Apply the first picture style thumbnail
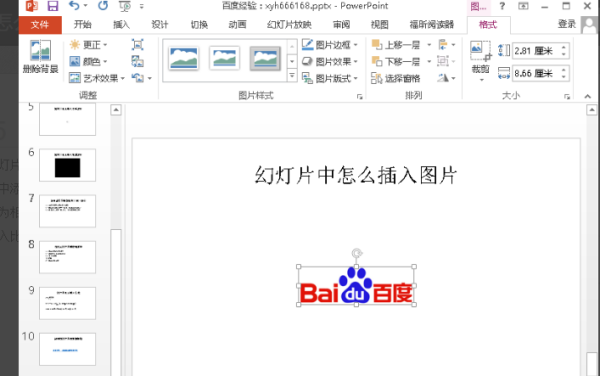The width and height of the screenshot is (600, 376). click(184, 58)
